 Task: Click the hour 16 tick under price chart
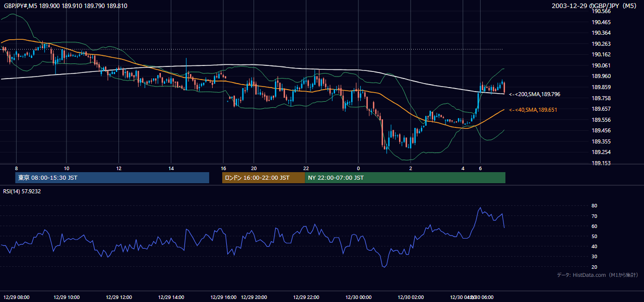tap(223, 168)
